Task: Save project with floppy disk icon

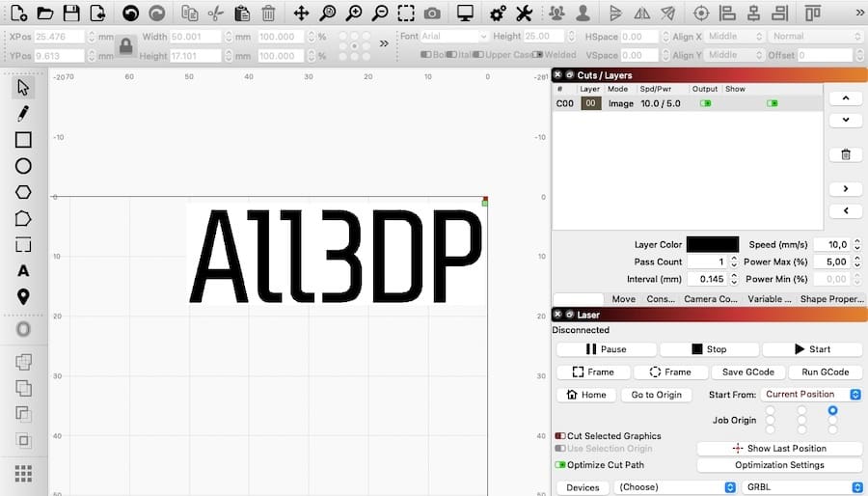Action: (71, 13)
